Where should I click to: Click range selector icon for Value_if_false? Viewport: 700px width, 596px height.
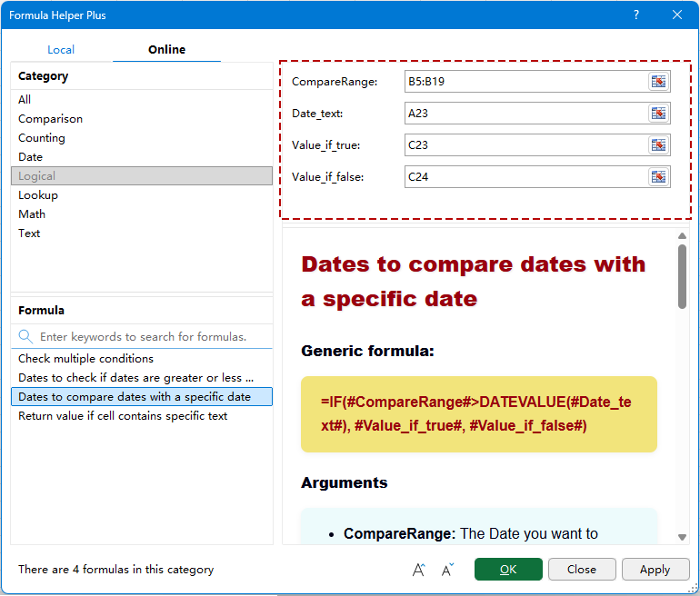pyautogui.click(x=658, y=177)
